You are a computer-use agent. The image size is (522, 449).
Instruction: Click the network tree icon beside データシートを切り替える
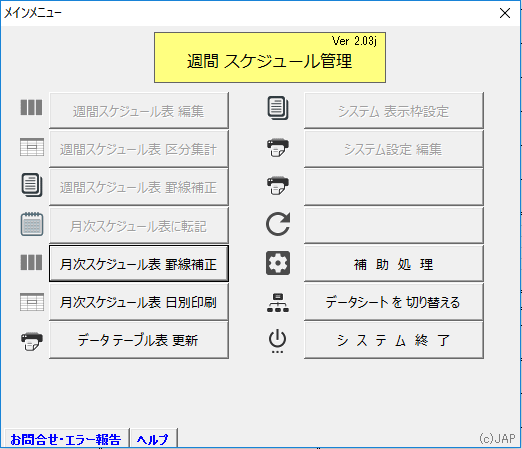278,303
